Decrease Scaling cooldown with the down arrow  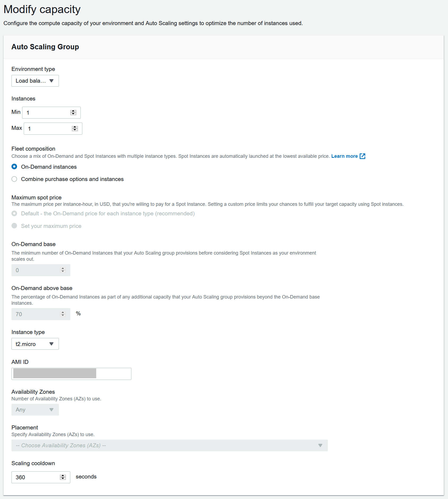click(63, 479)
